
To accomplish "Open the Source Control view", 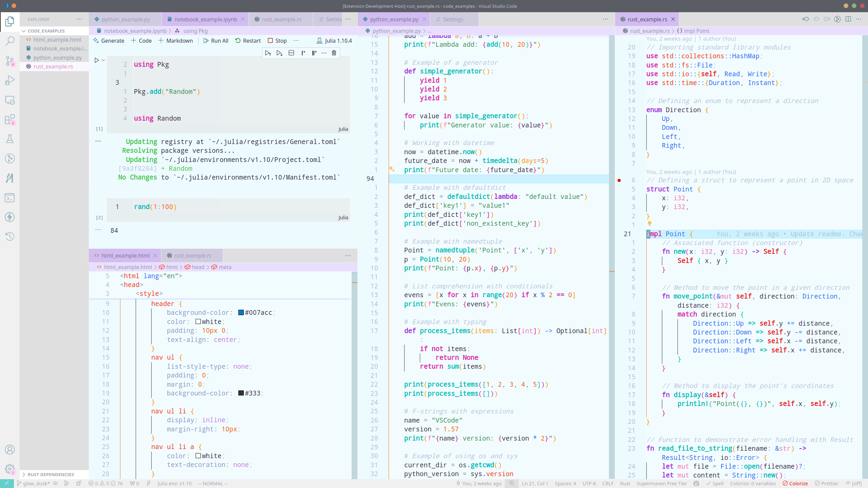I will point(10,61).
